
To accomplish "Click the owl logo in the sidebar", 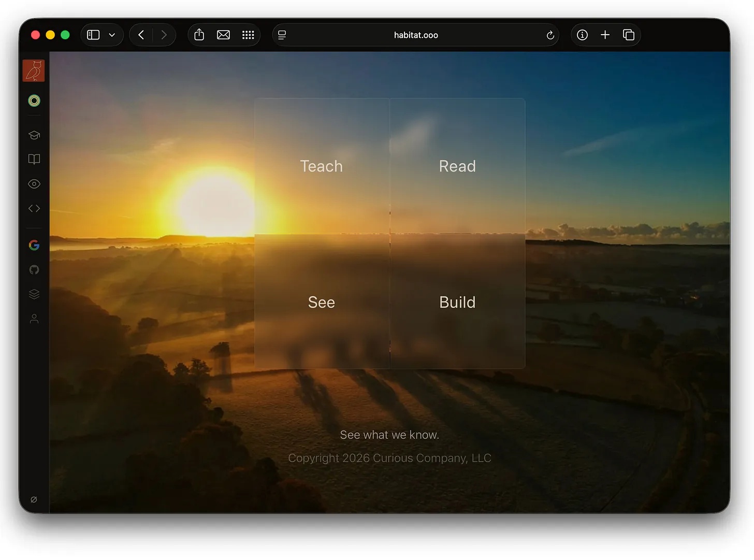I will click(x=34, y=70).
